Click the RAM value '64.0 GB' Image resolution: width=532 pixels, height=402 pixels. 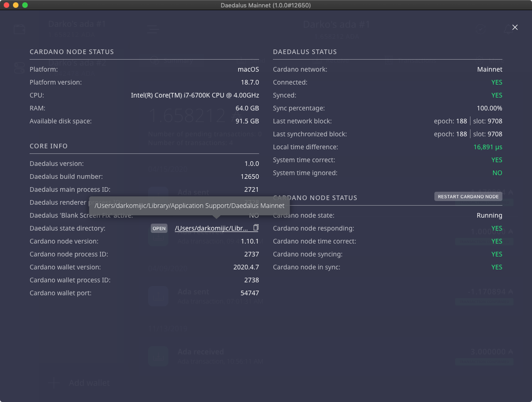click(247, 108)
